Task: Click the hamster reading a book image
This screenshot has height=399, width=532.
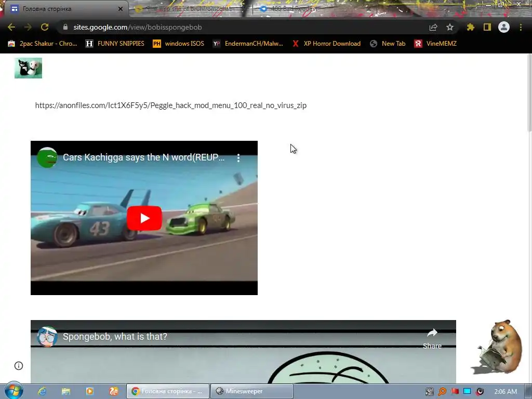Action: [x=496, y=347]
